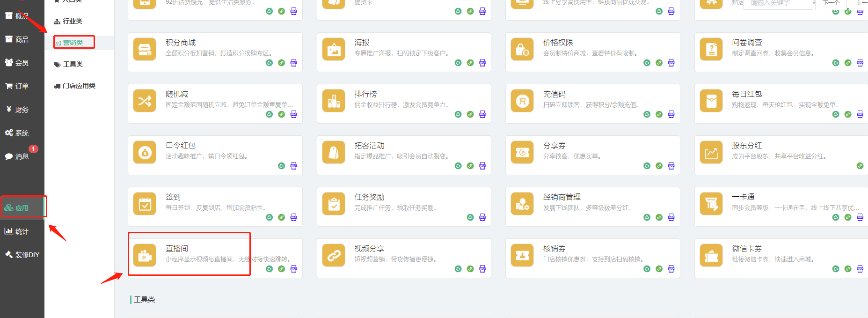Click the 经销商管理 title link
Screen dimensions: 868x318
(x=562, y=197)
